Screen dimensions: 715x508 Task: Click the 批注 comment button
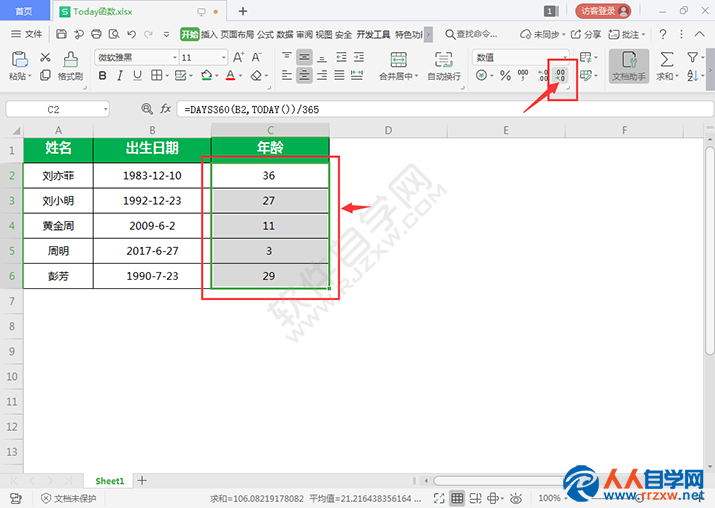(x=627, y=34)
